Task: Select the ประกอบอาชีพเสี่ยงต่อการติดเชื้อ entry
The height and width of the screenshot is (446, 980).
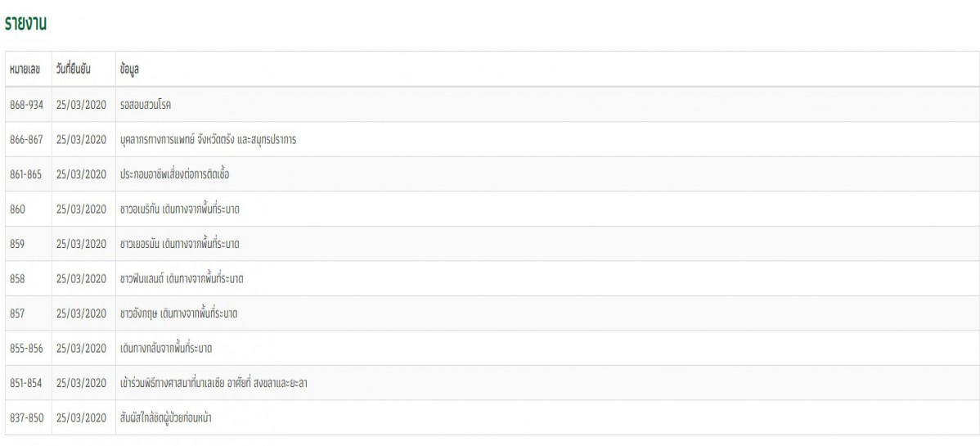Action: pos(174,174)
